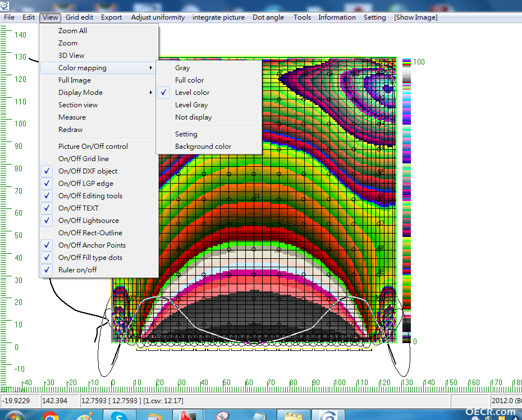Viewport: 522px width, 420px height.
Task: Open the Skype taskbar icon
Action: [119, 416]
